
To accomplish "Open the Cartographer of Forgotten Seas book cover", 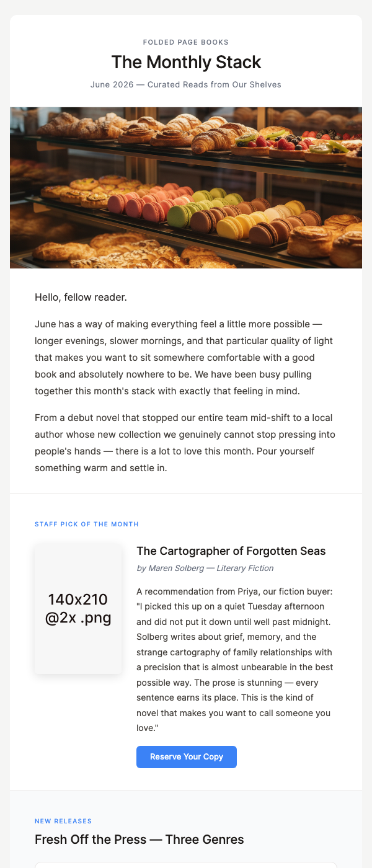I will [79, 608].
